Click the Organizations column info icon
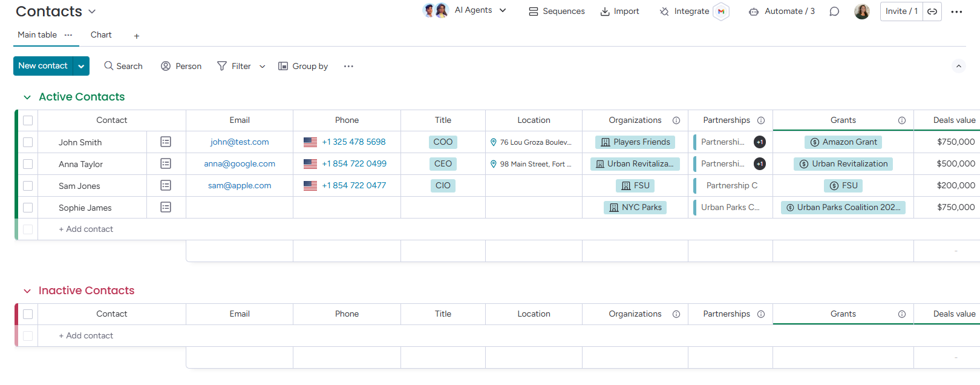The width and height of the screenshot is (980, 385). (x=676, y=120)
